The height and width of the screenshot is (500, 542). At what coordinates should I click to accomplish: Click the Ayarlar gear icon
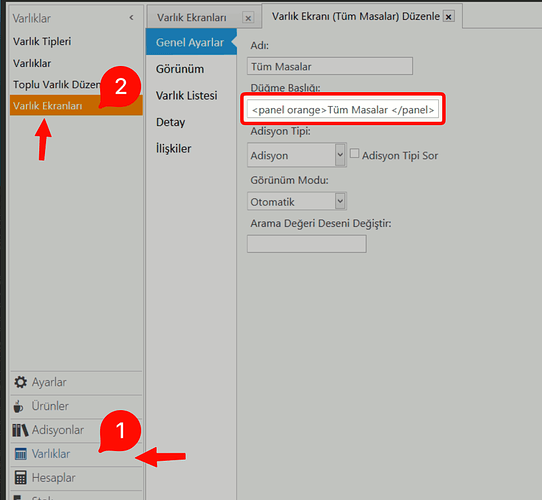20,382
